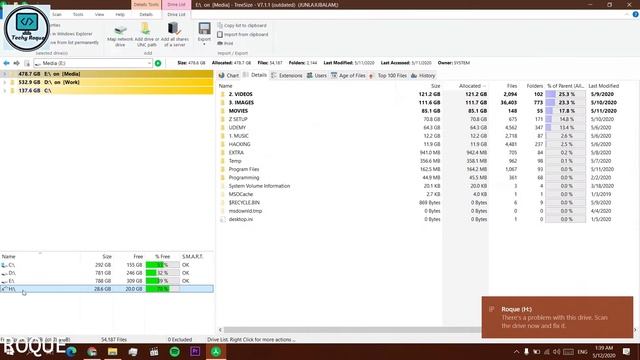
Task: Open Chrome from the taskbar
Action: 92,351
